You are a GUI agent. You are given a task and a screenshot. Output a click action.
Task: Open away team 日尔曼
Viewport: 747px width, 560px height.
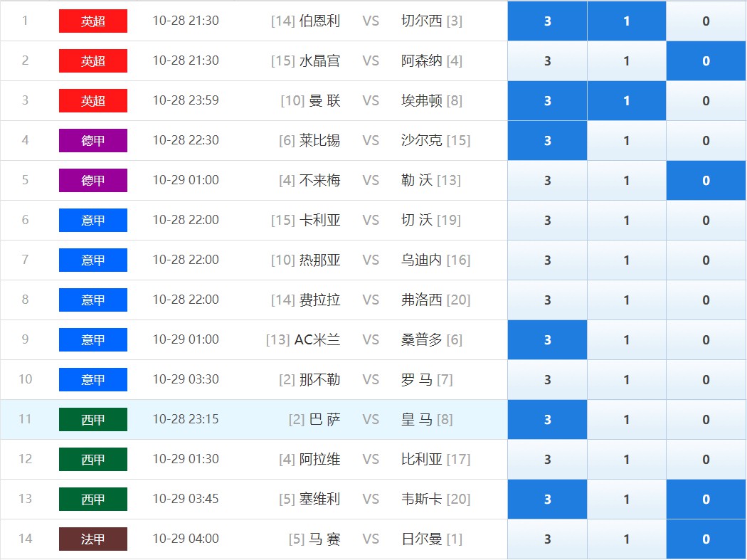click(x=422, y=539)
